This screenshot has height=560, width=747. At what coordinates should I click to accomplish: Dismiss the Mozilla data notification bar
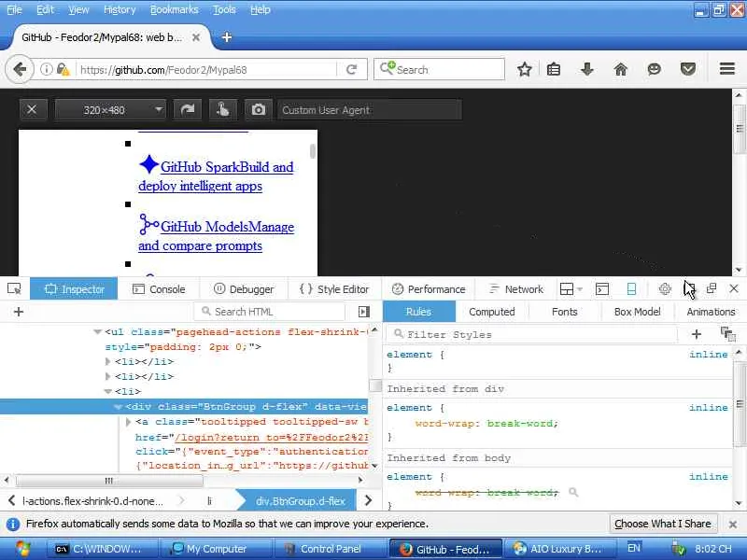tap(733, 525)
